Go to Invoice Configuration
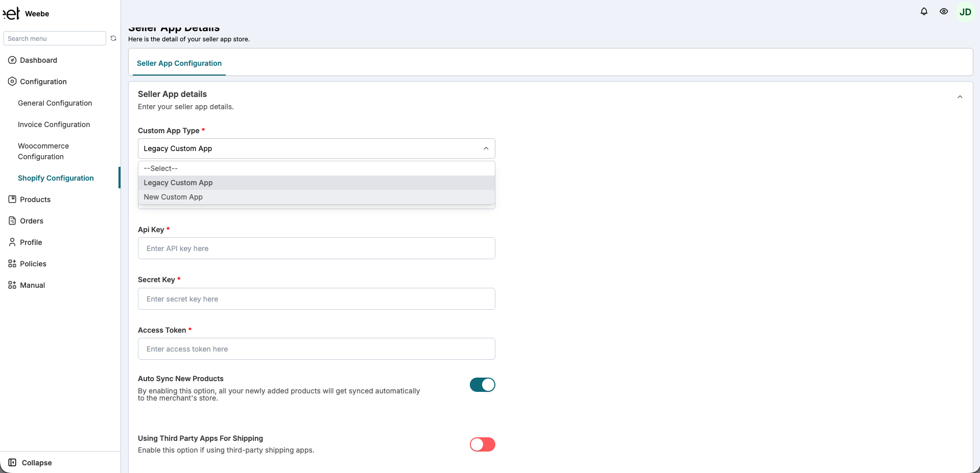 54,124
